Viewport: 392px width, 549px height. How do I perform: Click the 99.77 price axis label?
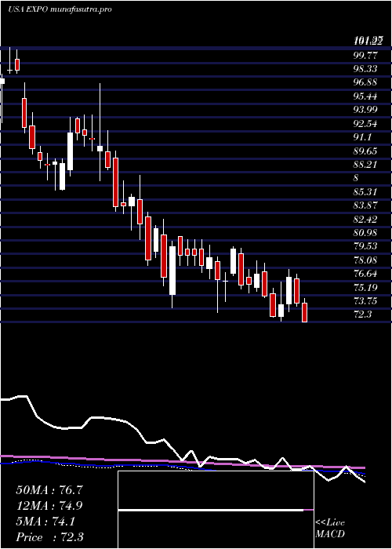coord(365,55)
